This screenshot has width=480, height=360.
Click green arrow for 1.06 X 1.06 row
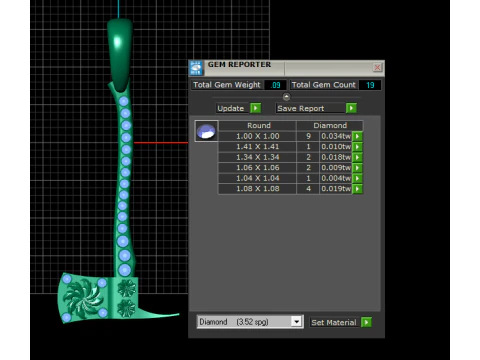pyautogui.click(x=357, y=168)
